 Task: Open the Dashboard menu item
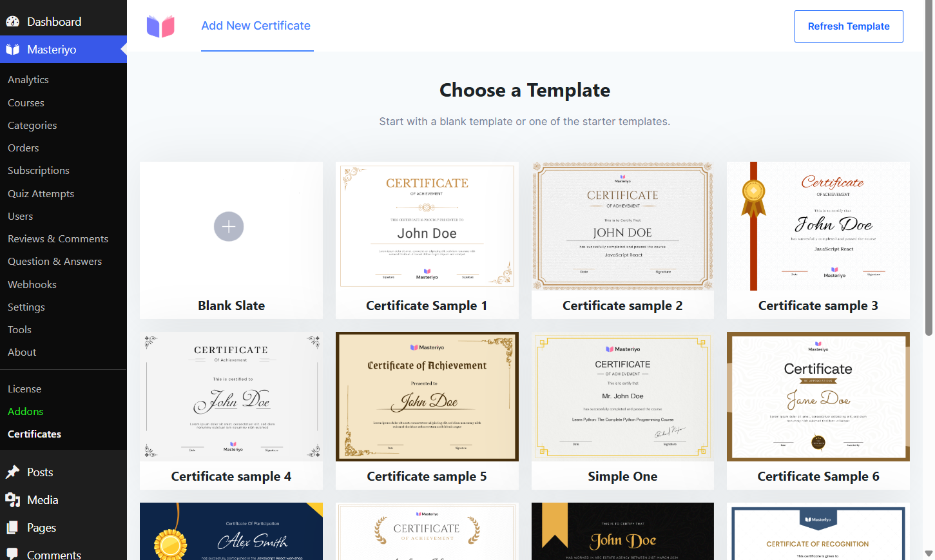pyautogui.click(x=54, y=21)
